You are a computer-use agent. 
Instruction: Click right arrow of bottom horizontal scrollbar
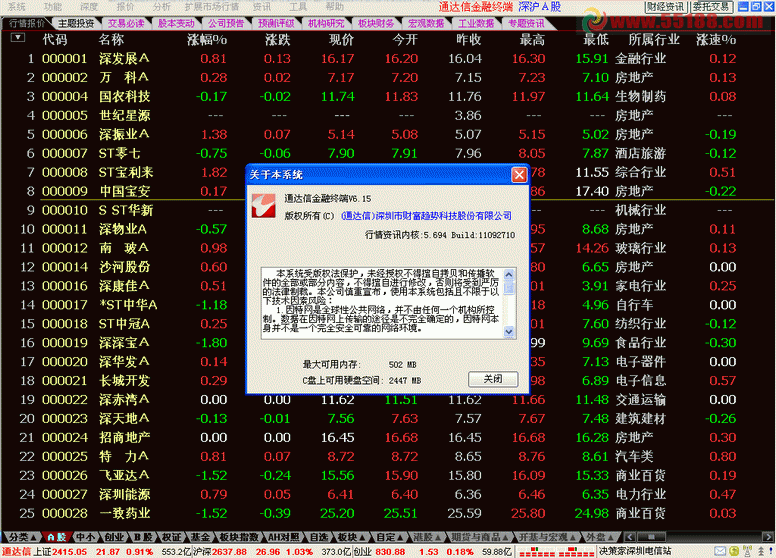coord(768,537)
